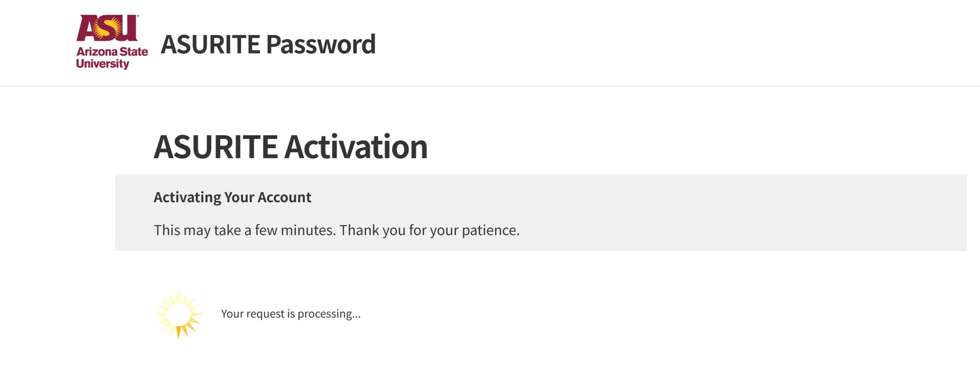The height and width of the screenshot is (388, 980).
Task: Click the "ASURITE Activation" page heading
Action: click(291, 147)
